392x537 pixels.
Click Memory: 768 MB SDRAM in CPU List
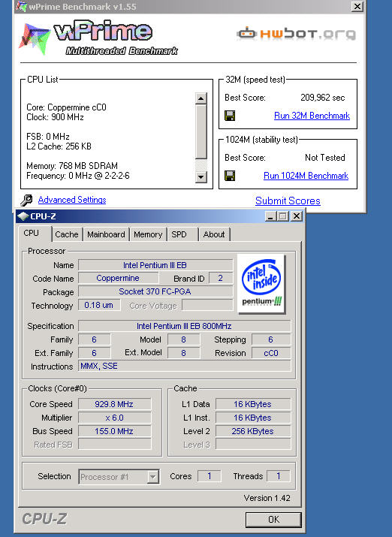pyautogui.click(x=72, y=166)
